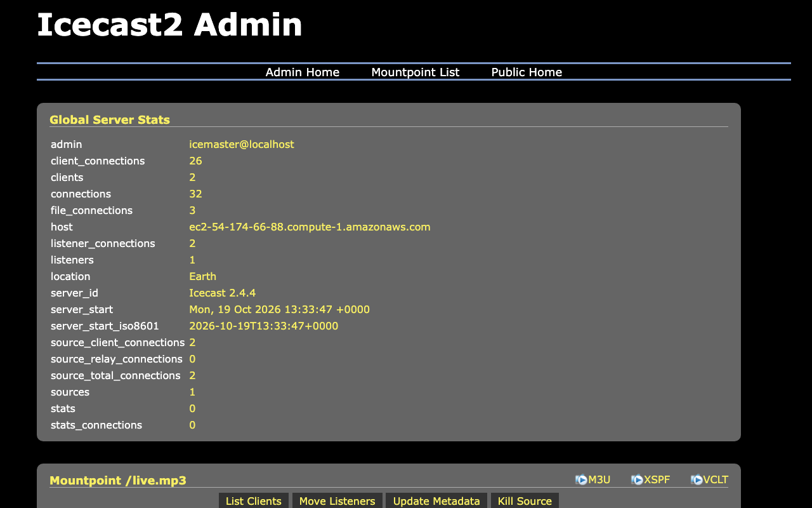Click the M3U playlist icon for /live.mp3
The image size is (812, 508).
pyautogui.click(x=581, y=480)
